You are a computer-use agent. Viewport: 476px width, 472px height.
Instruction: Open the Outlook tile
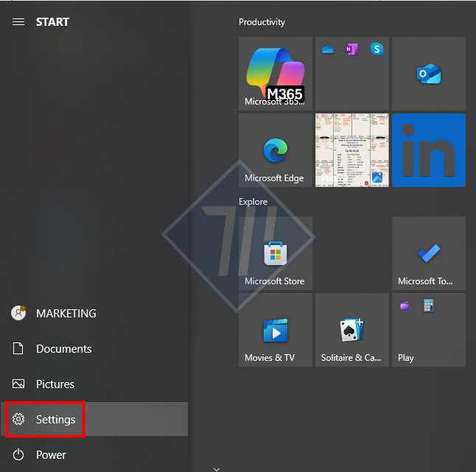(428, 74)
